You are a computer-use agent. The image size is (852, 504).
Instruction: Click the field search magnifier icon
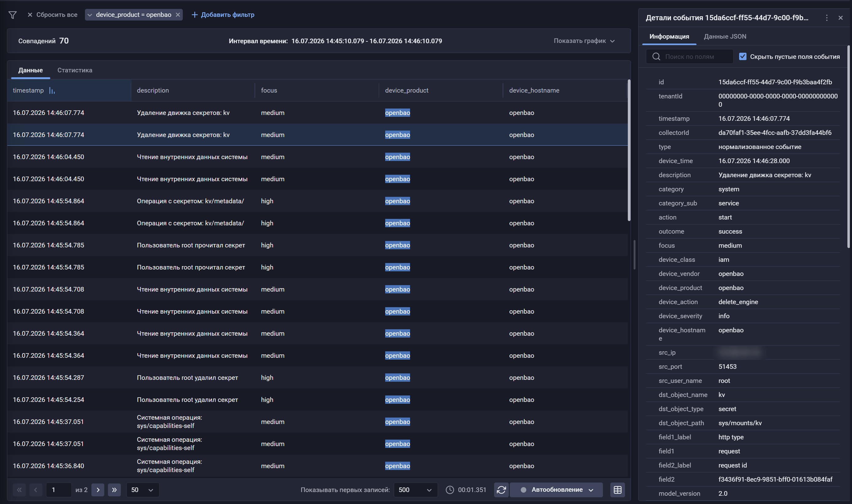656,57
